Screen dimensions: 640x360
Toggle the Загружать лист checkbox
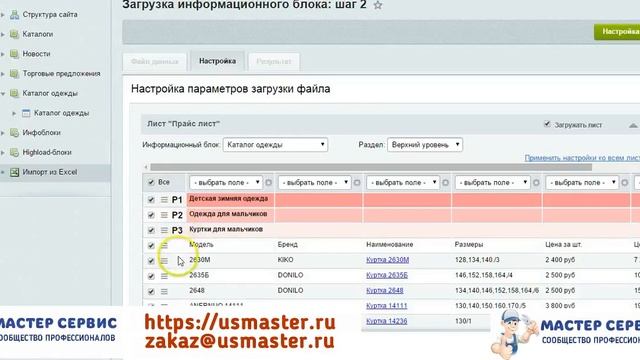pyautogui.click(x=547, y=124)
